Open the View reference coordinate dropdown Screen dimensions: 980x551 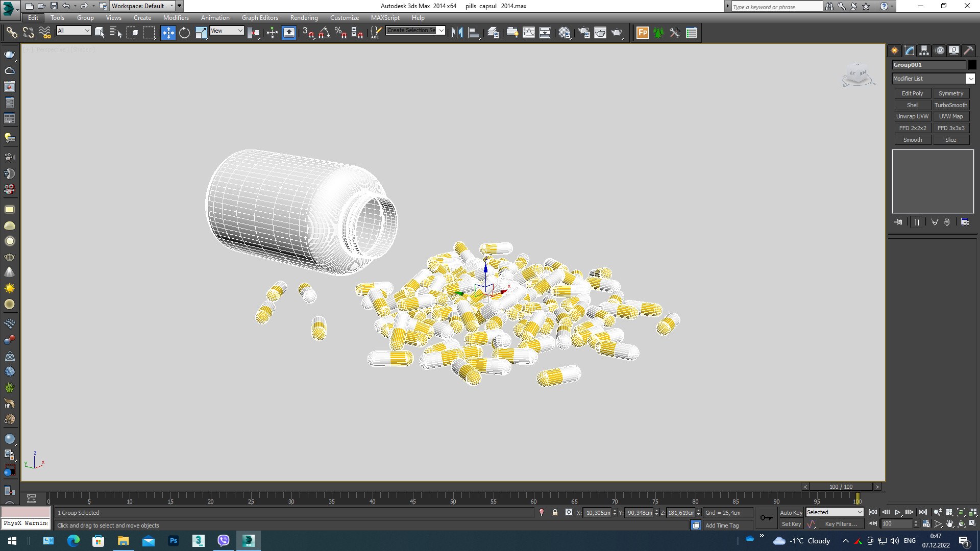click(x=227, y=31)
